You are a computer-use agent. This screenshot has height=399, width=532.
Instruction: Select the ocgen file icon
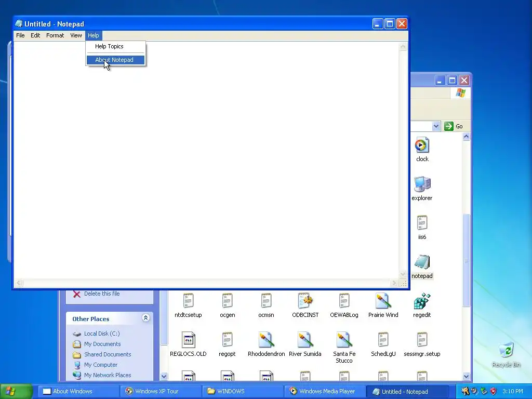(227, 301)
